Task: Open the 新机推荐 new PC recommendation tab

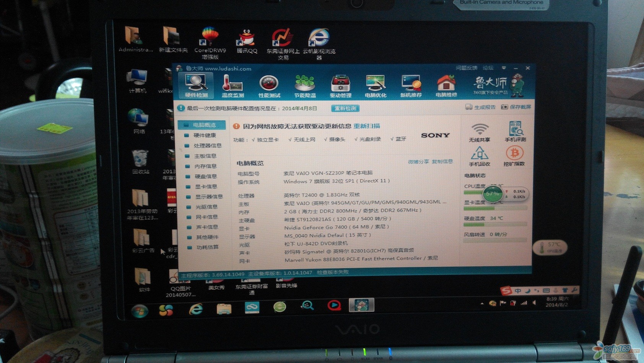Action: 411,86
